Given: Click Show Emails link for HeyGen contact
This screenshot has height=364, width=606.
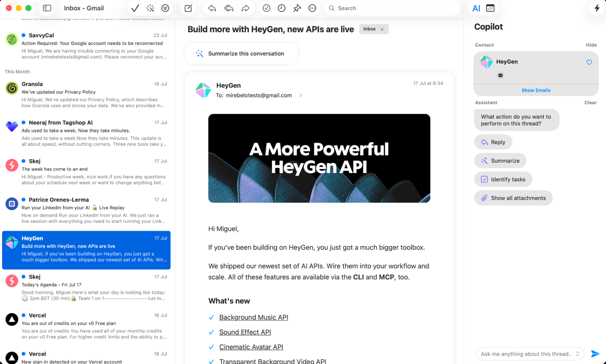Looking at the screenshot, I should 536,90.
